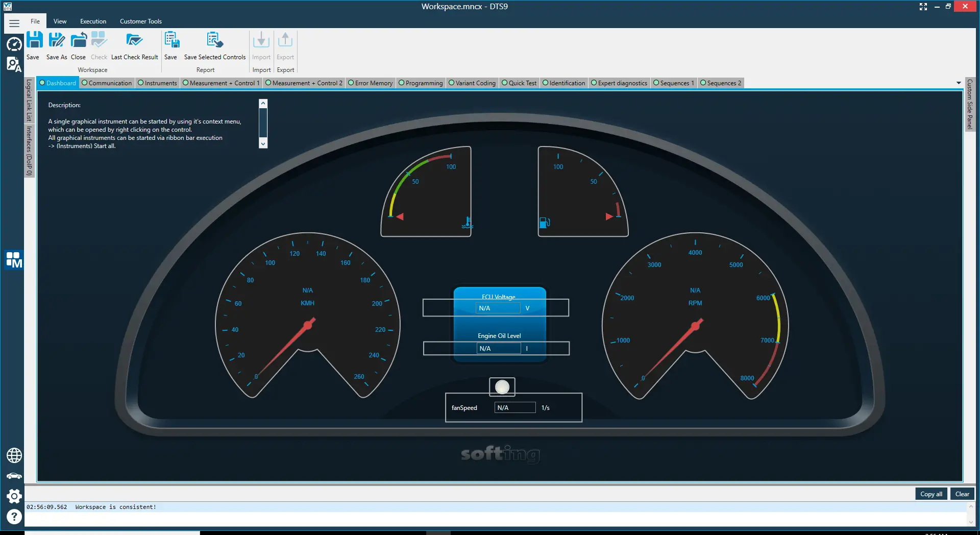The width and height of the screenshot is (980, 535).
Task: Click the Copy all button
Action: (x=931, y=494)
